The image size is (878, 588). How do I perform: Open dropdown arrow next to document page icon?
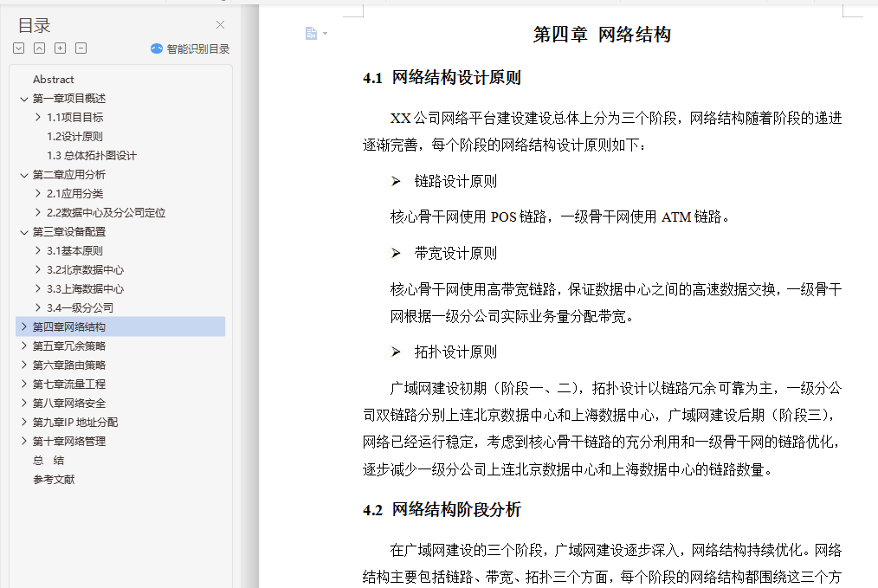(x=326, y=34)
